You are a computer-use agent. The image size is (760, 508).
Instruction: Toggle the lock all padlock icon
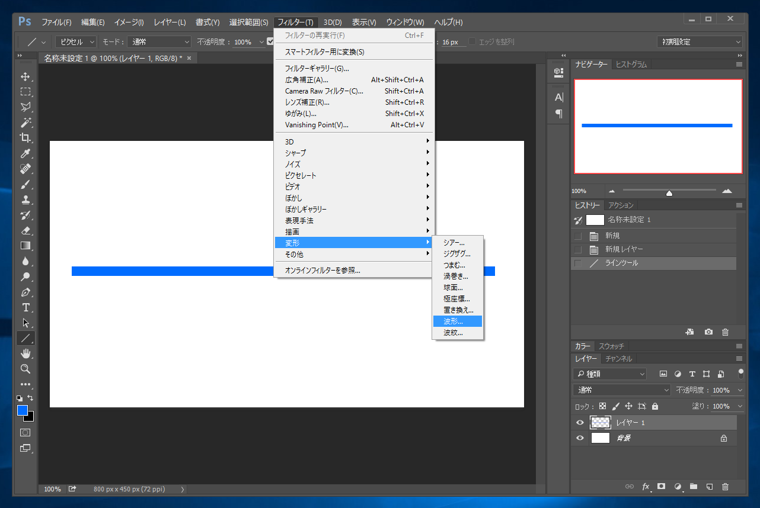(655, 406)
